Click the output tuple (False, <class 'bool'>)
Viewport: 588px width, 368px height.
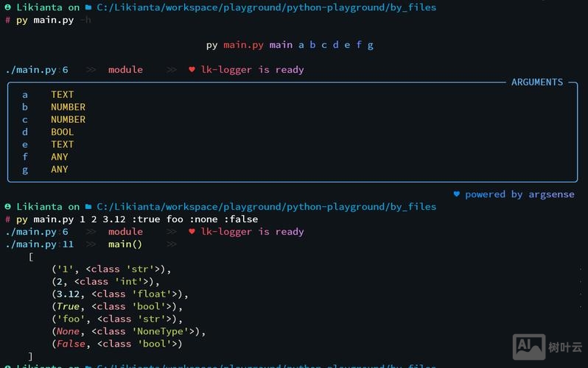[x=117, y=344]
